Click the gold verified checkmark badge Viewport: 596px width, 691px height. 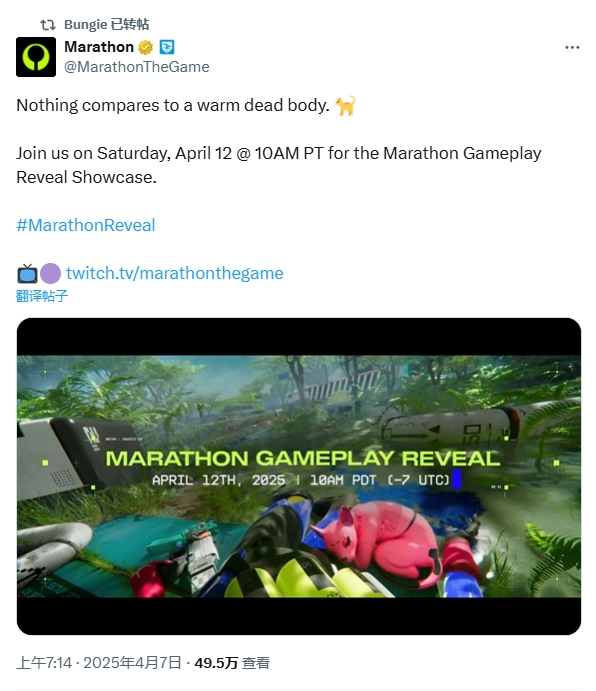145,47
